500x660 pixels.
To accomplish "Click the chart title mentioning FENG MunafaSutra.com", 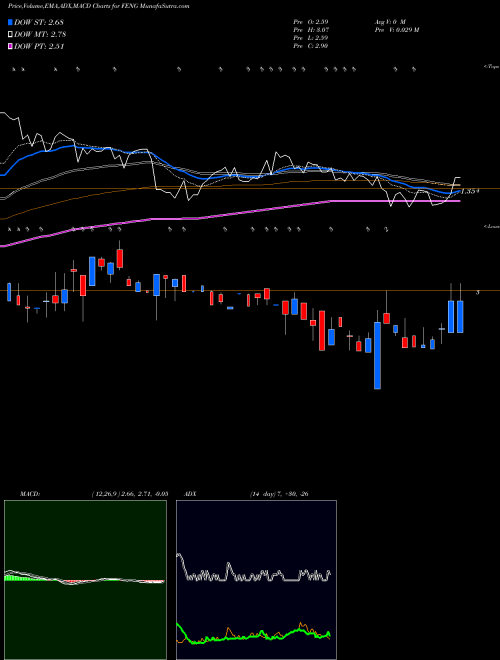I will [x=98, y=6].
